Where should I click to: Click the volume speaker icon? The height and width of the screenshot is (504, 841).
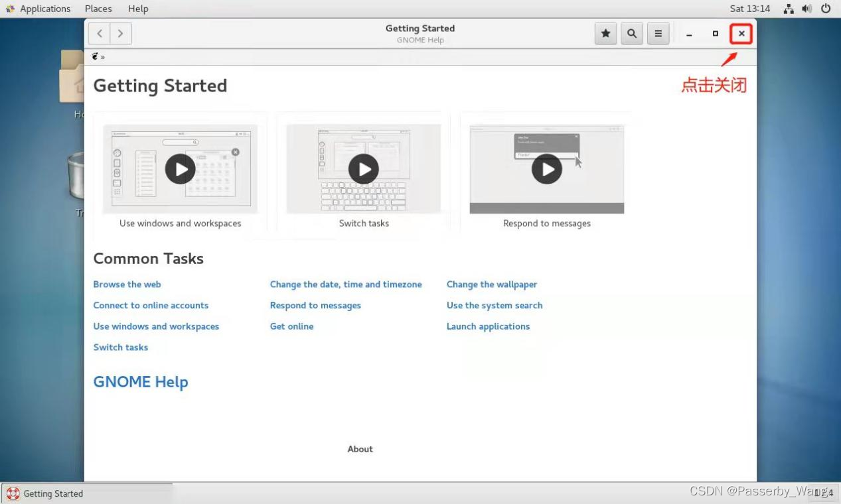pos(807,9)
